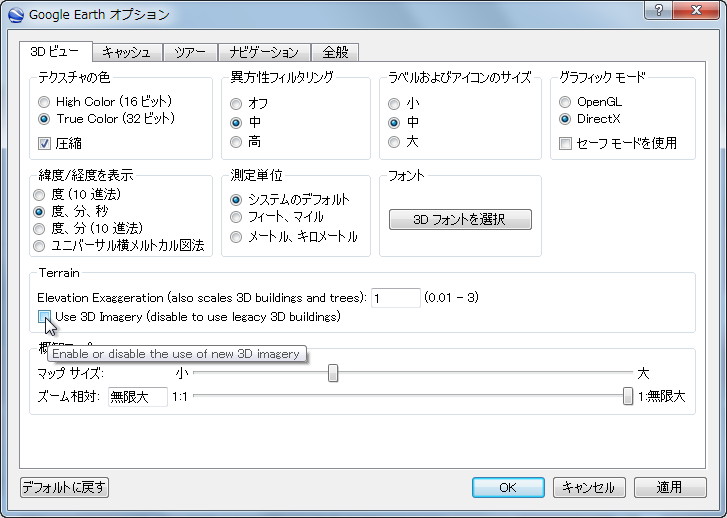Click the Elevation Exaggeration input field

tap(395, 298)
